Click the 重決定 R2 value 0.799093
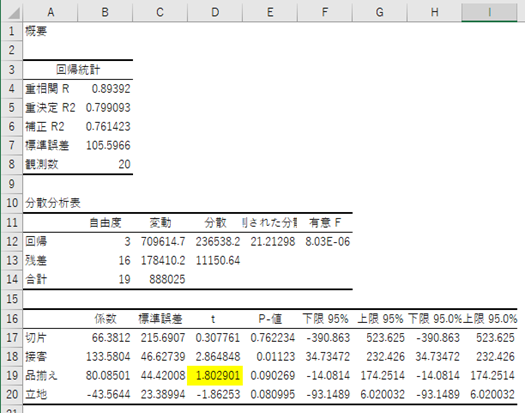Image resolution: width=525 pixels, height=413 pixels. coord(105,108)
